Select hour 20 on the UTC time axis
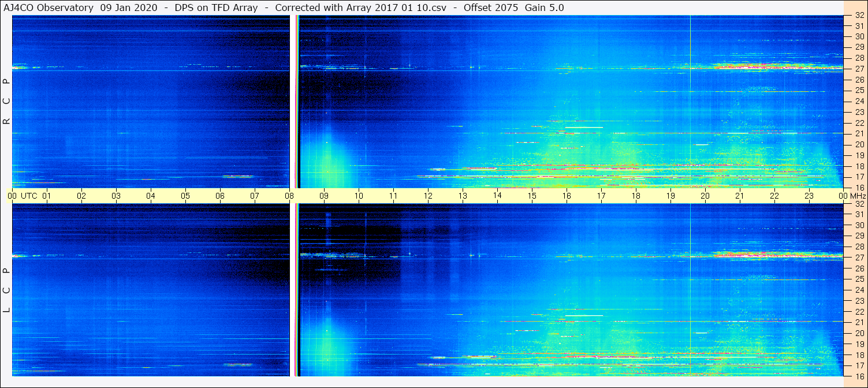The height and width of the screenshot is (388, 868). [x=705, y=196]
